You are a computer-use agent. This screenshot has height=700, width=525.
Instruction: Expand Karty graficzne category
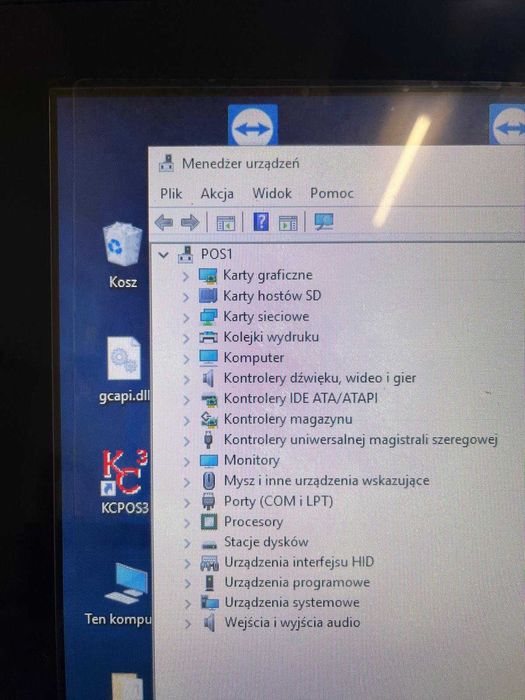click(186, 276)
